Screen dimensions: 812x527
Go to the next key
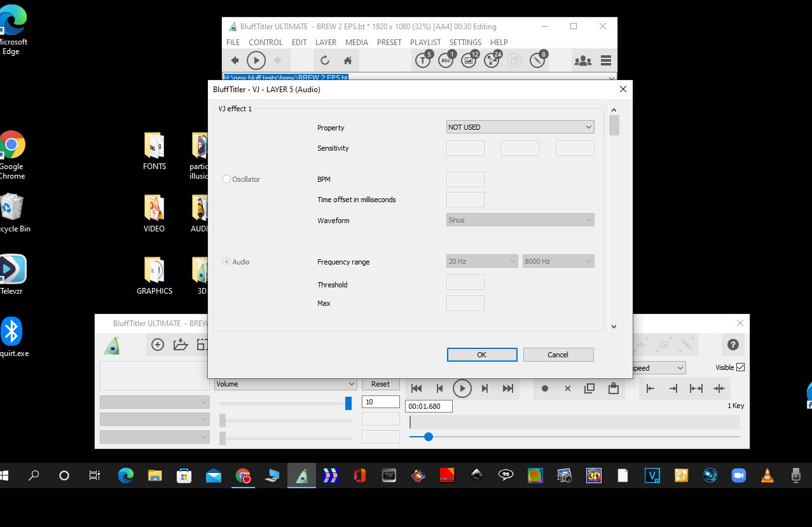(x=485, y=388)
